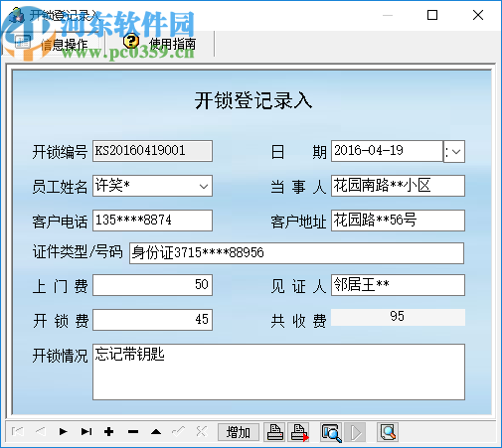Click the 上门费 field showing 50
Viewport: 502px width, 448px height.
click(x=152, y=285)
